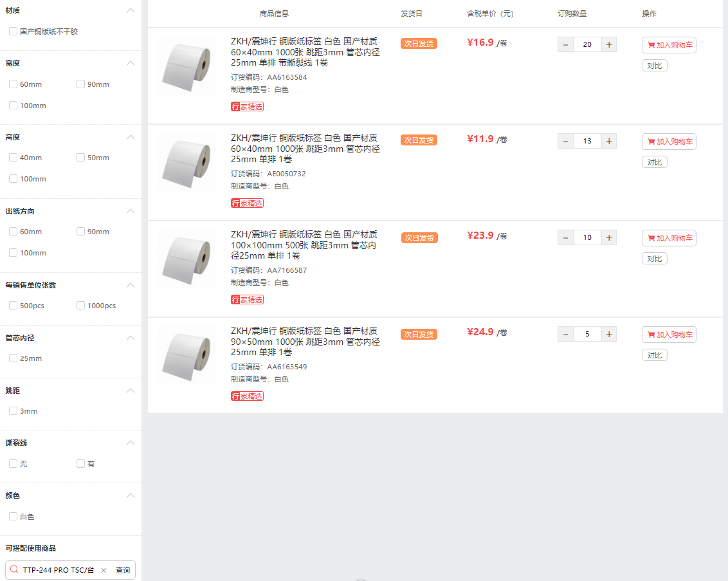Open the 次日发货 badge of ¥23.9 item
The image size is (728, 581).
coord(419,238)
